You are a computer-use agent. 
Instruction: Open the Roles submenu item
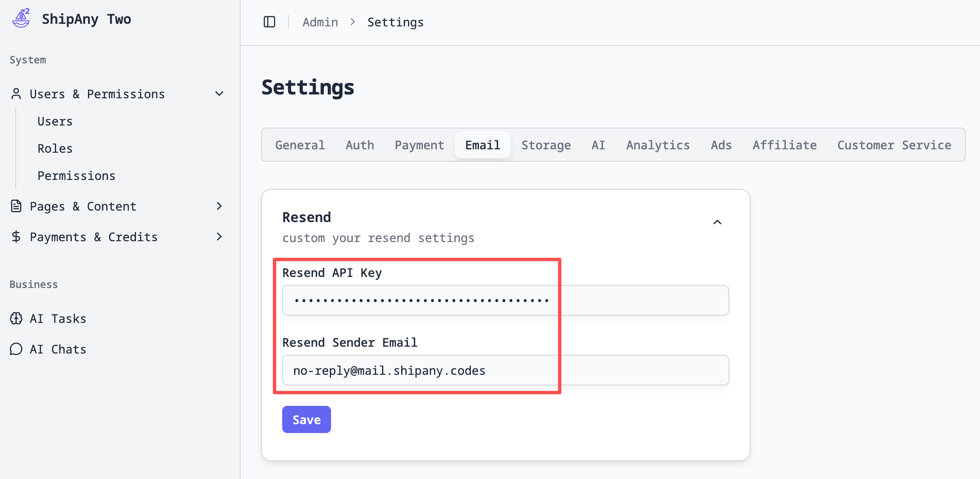coord(55,148)
